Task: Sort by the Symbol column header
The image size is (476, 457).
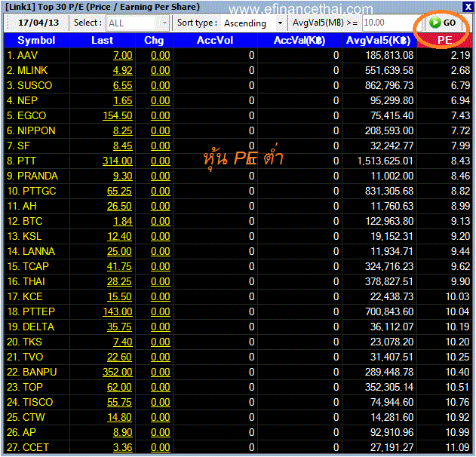Action: point(36,41)
